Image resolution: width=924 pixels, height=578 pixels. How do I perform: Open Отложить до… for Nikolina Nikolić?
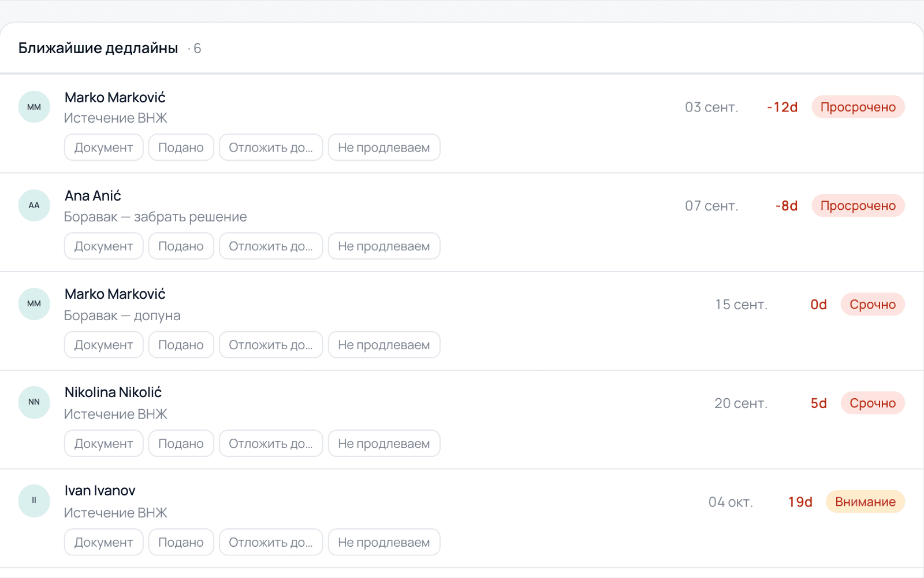pyautogui.click(x=271, y=444)
